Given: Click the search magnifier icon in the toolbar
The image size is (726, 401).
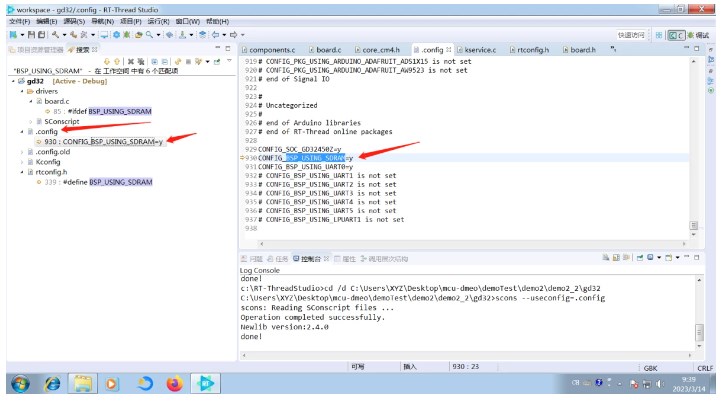Looking at the screenshot, I should (x=149, y=35).
